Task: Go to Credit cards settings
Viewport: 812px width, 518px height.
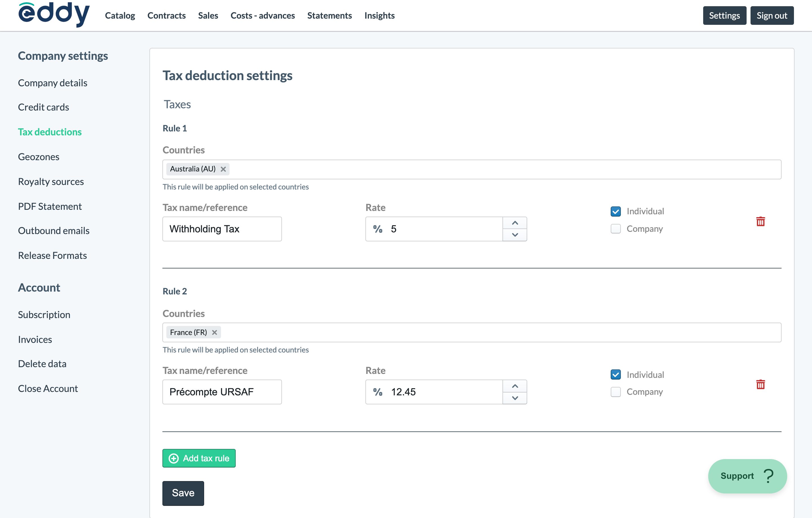Action: pos(43,107)
